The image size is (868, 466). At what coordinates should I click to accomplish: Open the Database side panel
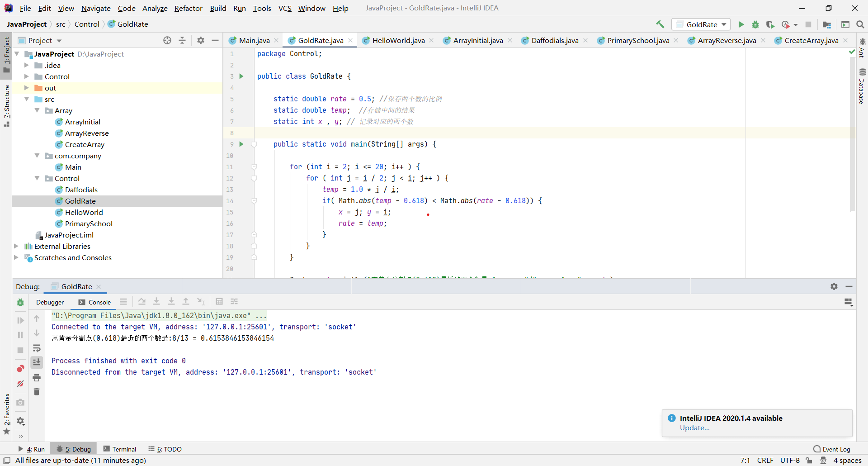pyautogui.click(x=862, y=86)
